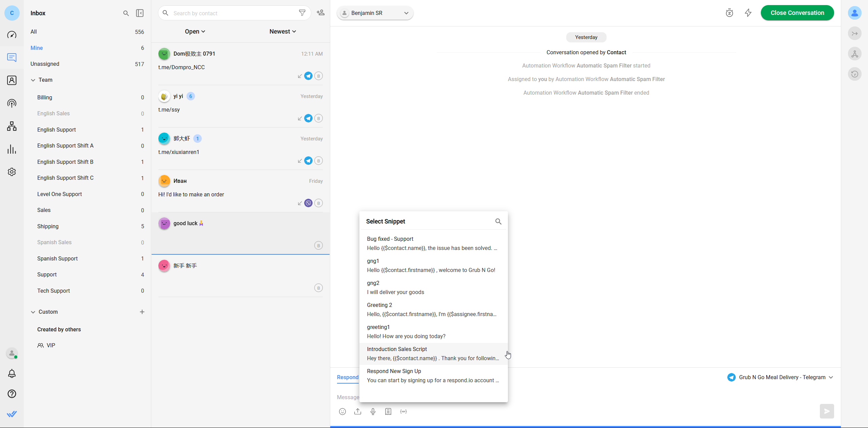
Task: Switch to Mine inbox view
Action: (36, 47)
